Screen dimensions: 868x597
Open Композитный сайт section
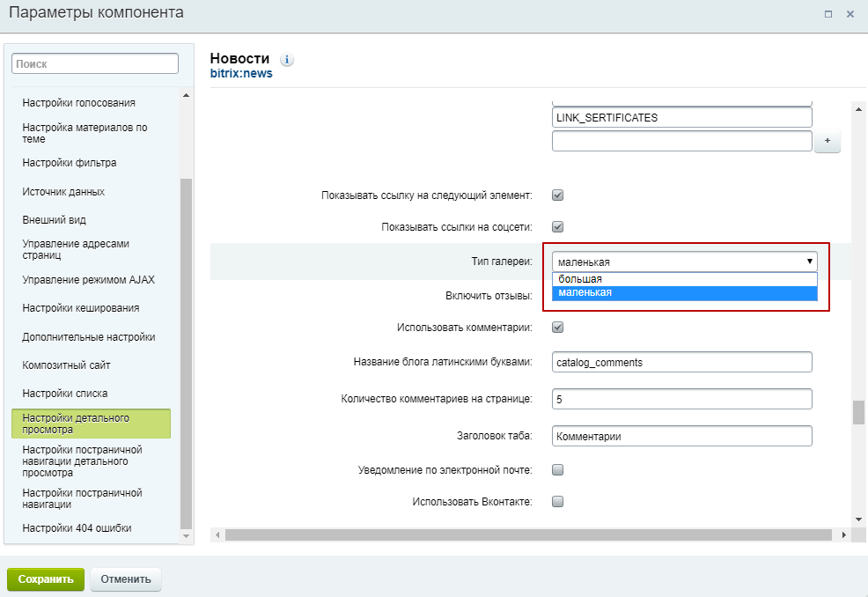coord(66,365)
